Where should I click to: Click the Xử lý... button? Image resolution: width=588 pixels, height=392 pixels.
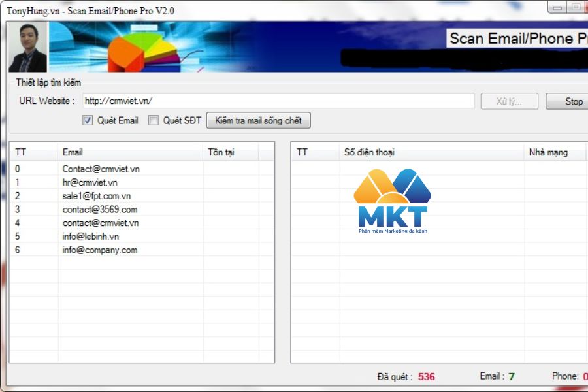pyautogui.click(x=509, y=101)
